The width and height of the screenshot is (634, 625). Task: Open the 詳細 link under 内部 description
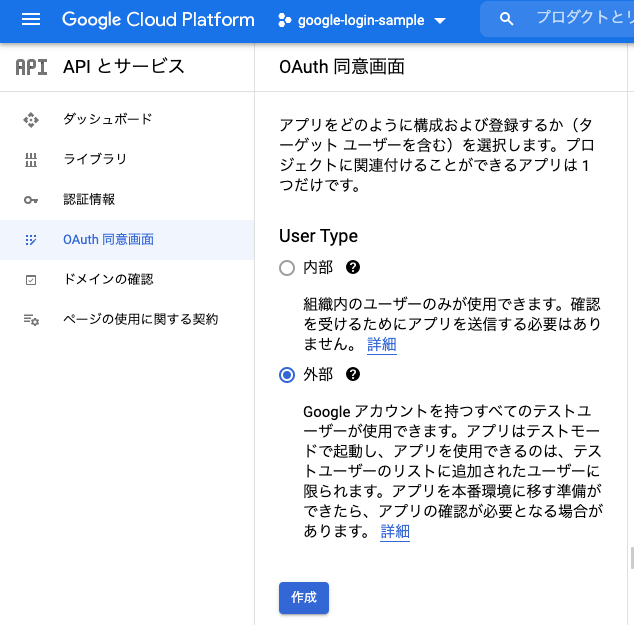point(382,344)
